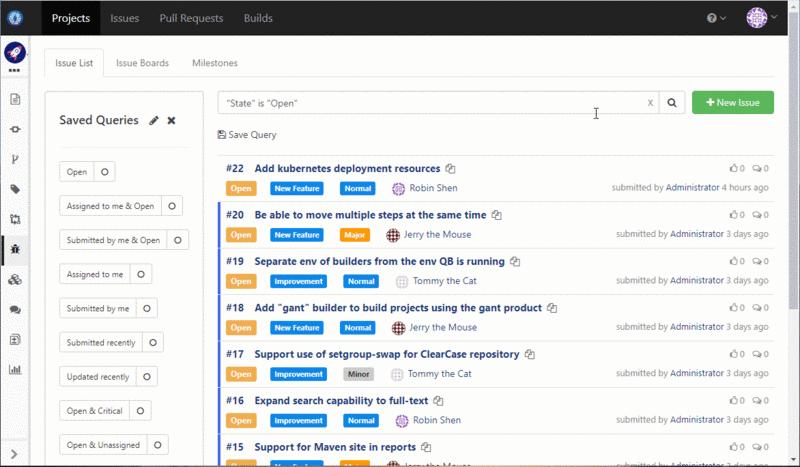Open the comments icon in sidebar
Screen dimensions: 800x467
click(x=15, y=310)
